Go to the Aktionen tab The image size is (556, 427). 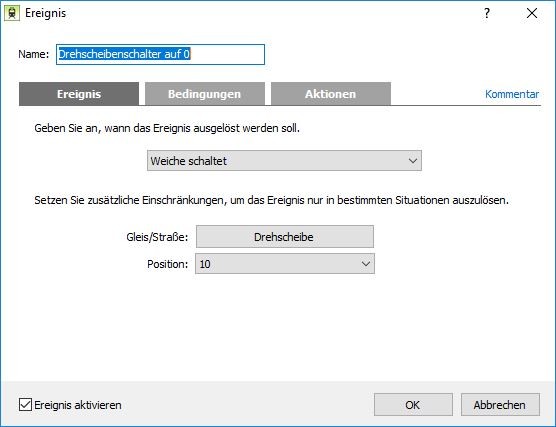coord(331,94)
